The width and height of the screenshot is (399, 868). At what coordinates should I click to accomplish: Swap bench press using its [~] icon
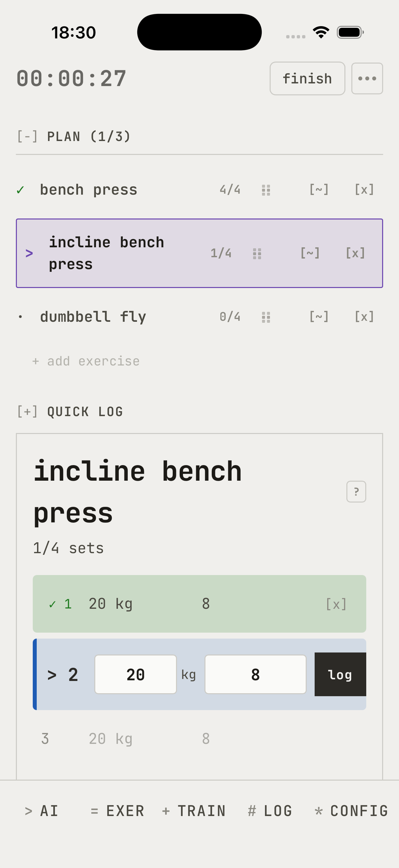319,190
